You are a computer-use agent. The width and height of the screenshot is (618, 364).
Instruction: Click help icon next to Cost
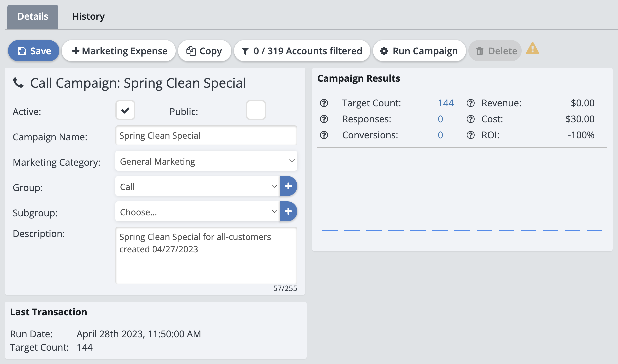(x=470, y=119)
